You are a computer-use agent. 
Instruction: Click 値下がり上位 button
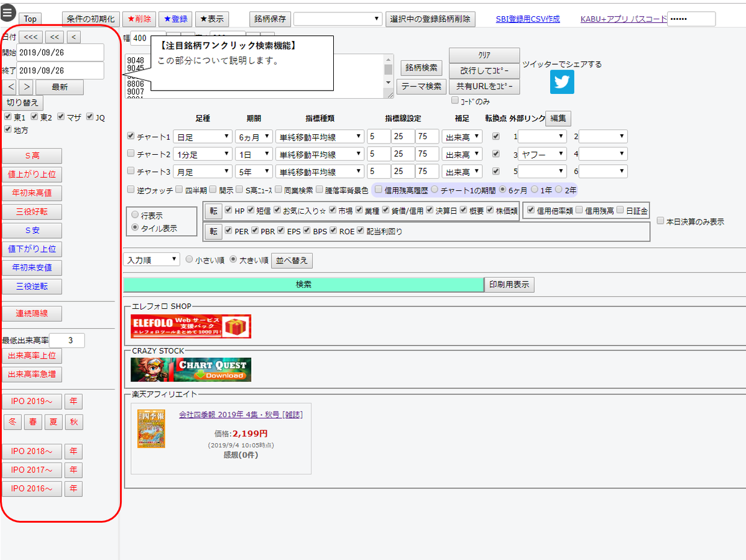click(32, 249)
